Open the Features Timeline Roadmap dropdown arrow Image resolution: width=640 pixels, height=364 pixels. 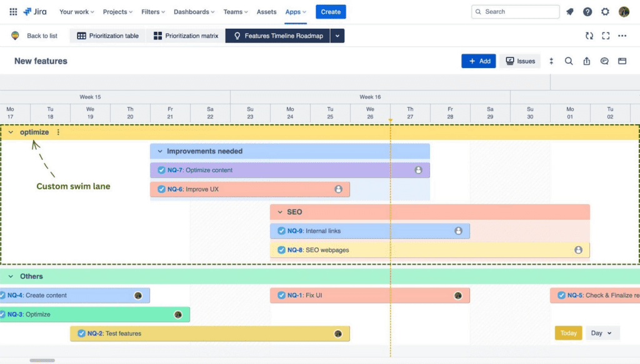337,36
